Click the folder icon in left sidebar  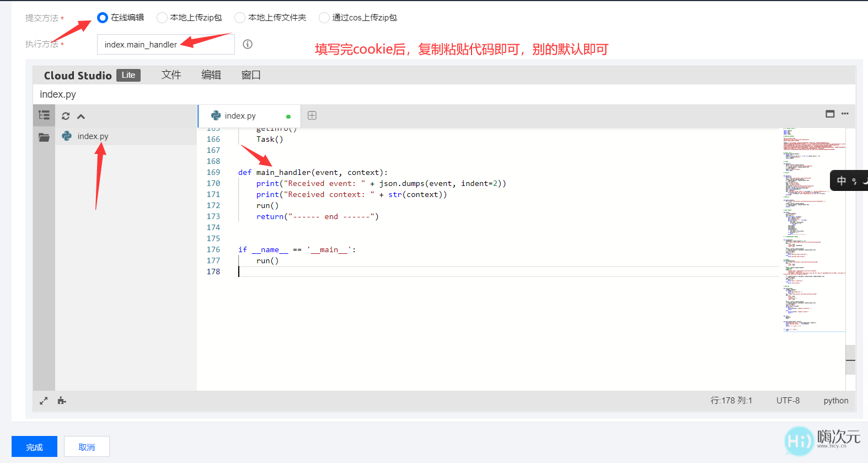click(44, 137)
